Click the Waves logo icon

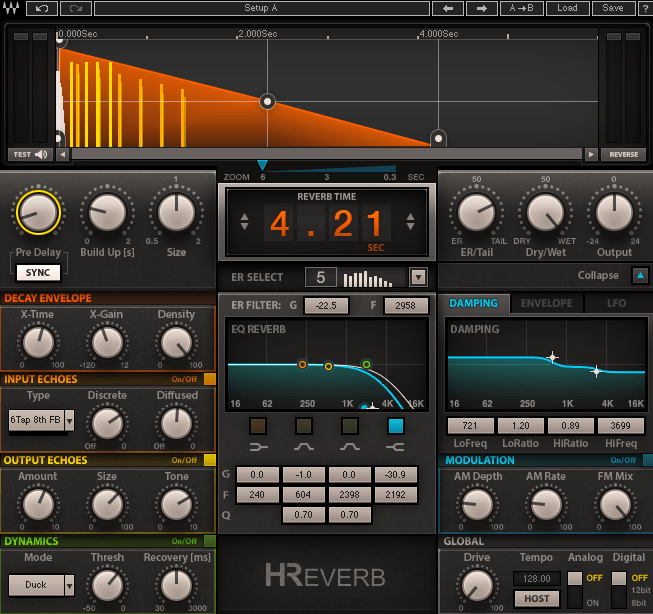point(11,7)
